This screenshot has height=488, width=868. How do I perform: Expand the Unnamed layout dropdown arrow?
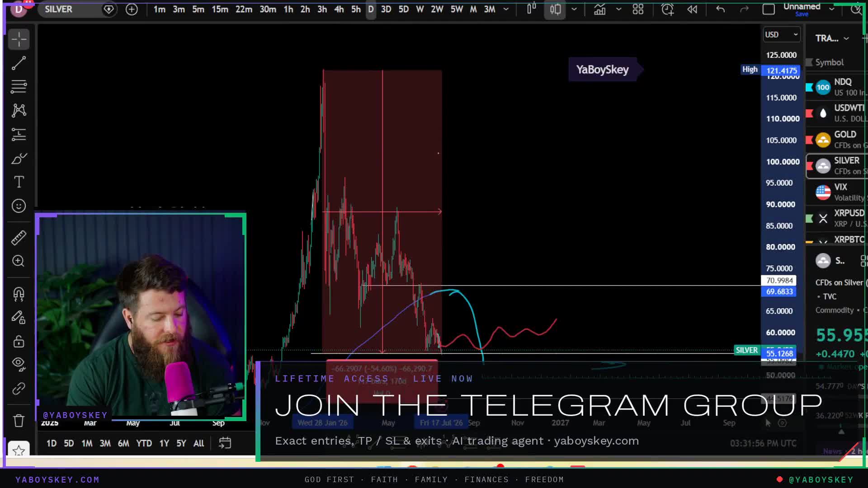[x=832, y=9]
